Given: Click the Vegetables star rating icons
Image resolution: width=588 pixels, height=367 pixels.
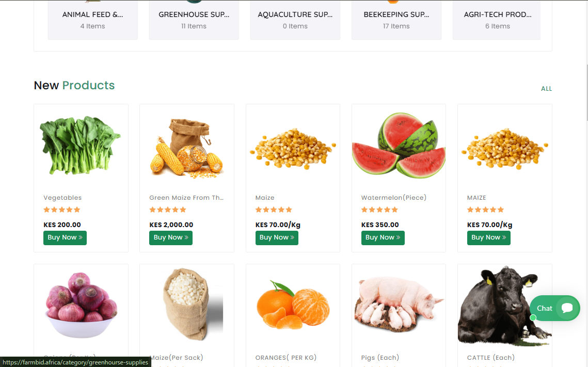Looking at the screenshot, I should click(x=62, y=210).
